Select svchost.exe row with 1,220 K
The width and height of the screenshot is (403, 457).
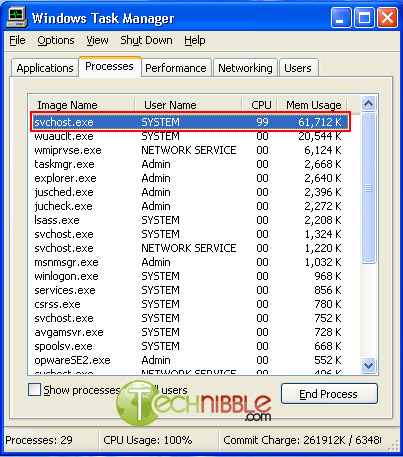(190, 248)
